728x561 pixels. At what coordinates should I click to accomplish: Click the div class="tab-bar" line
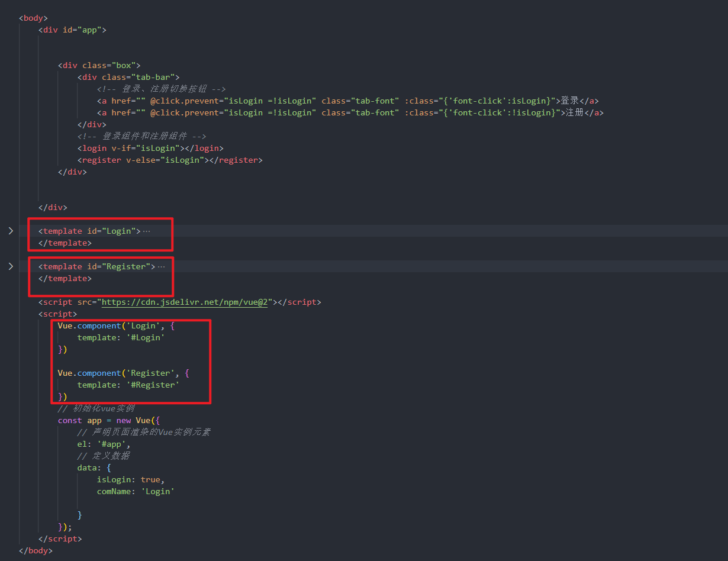point(128,77)
